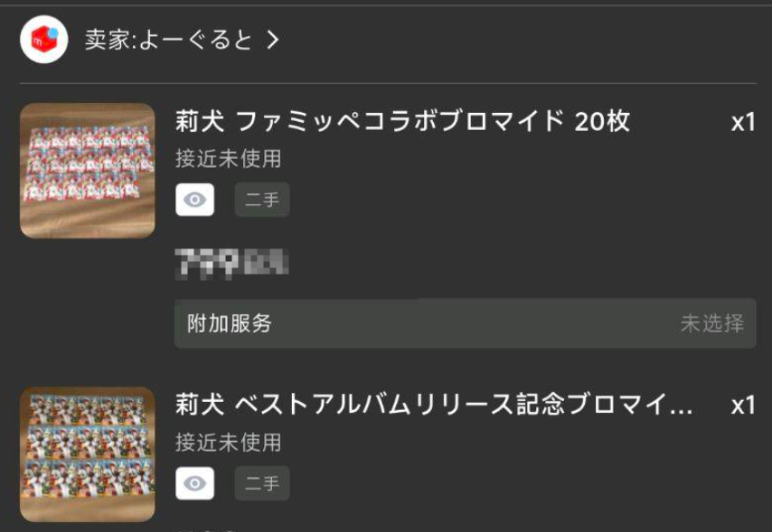The width and height of the screenshot is (772, 532).
Task: Toggle the eye icon on first item
Action: coord(195,200)
